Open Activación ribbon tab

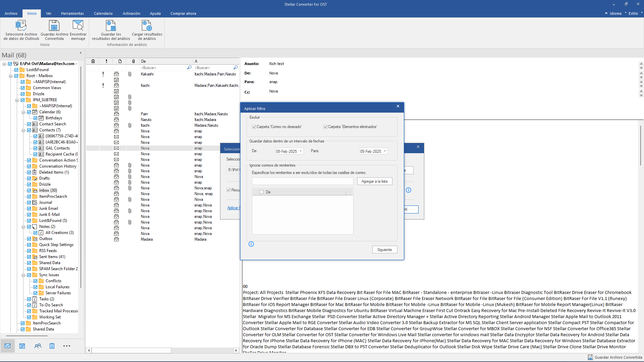pyautogui.click(x=131, y=13)
